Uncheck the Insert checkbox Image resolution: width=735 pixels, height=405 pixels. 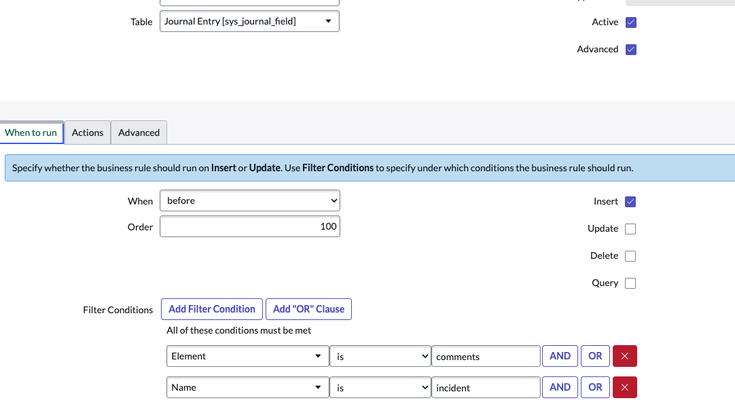(x=630, y=202)
